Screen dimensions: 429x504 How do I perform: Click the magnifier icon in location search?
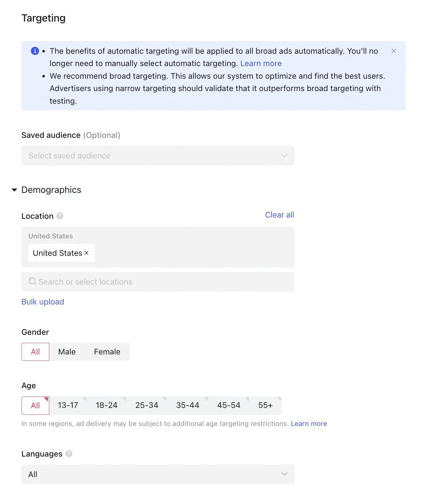coord(32,281)
